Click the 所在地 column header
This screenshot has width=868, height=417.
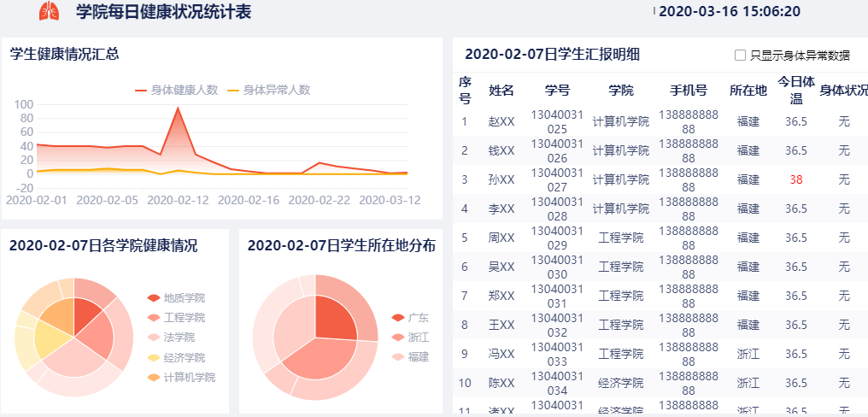[748, 91]
